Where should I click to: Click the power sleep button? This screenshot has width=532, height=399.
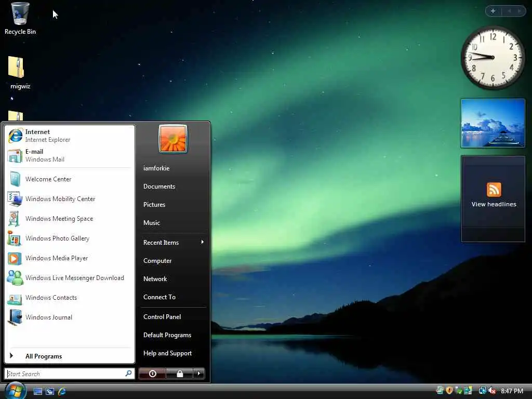tap(152, 374)
